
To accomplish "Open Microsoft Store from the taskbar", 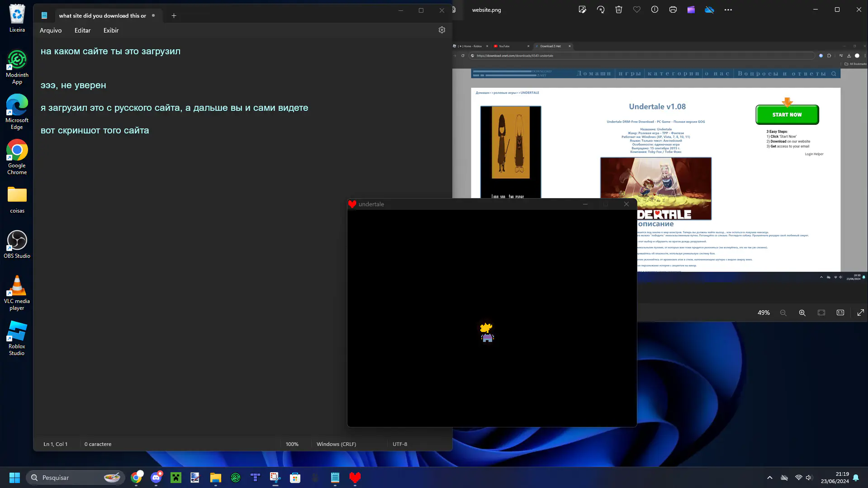I will pyautogui.click(x=295, y=478).
